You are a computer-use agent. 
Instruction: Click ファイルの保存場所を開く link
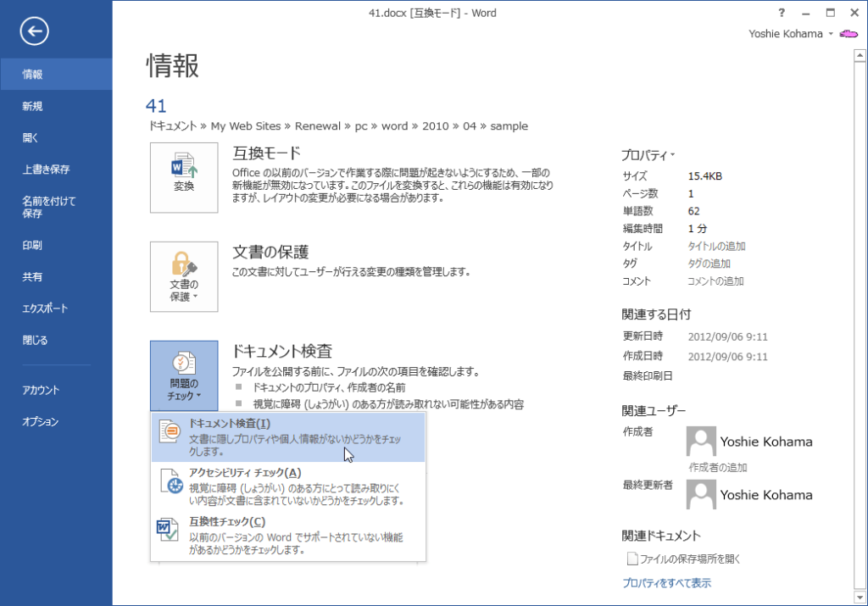692,559
